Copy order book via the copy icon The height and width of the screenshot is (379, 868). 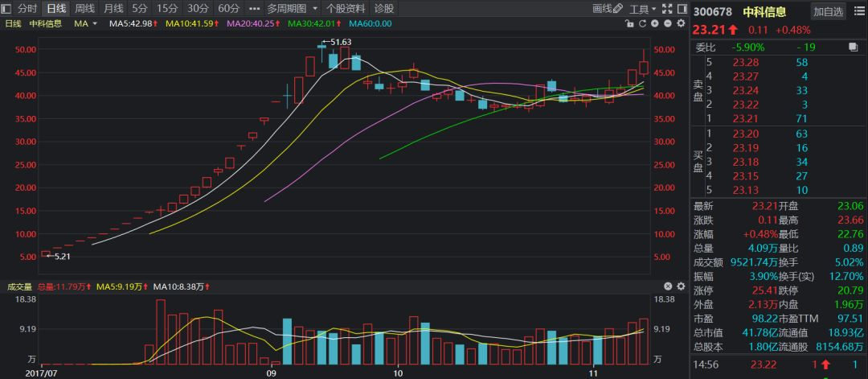(x=853, y=47)
